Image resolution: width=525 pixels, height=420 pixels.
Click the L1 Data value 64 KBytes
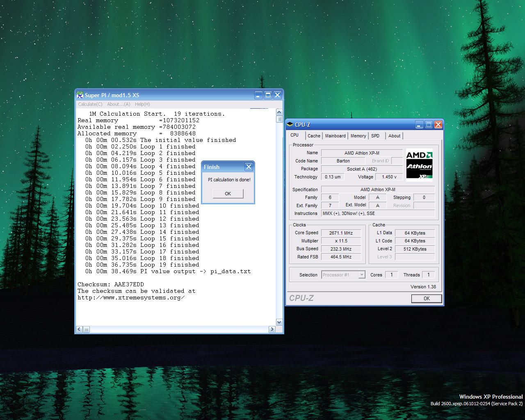[415, 233]
